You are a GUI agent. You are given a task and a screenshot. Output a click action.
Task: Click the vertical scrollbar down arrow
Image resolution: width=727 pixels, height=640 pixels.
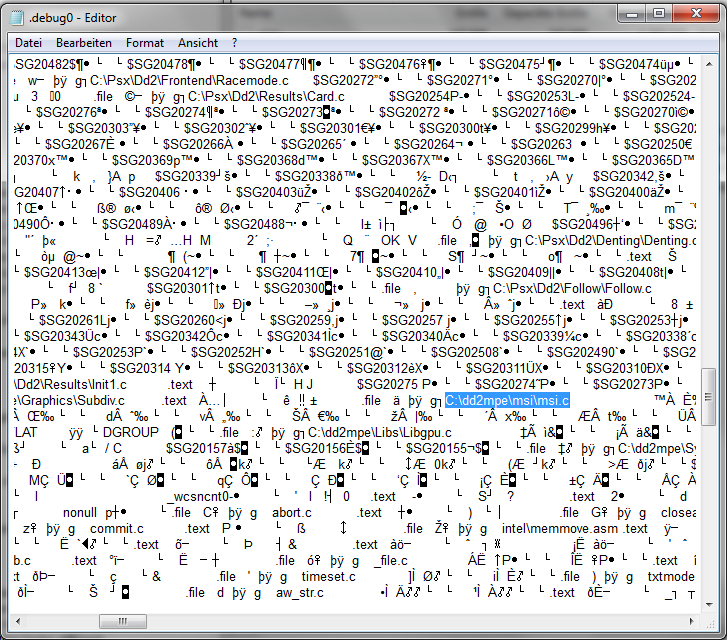pyautogui.click(x=709, y=606)
